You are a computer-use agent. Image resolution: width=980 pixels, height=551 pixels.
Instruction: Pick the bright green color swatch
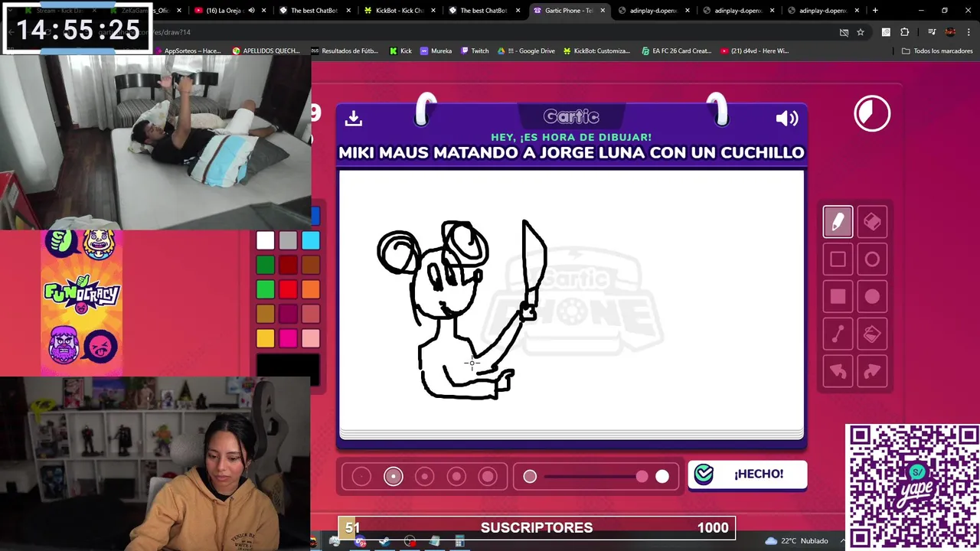pos(265,290)
